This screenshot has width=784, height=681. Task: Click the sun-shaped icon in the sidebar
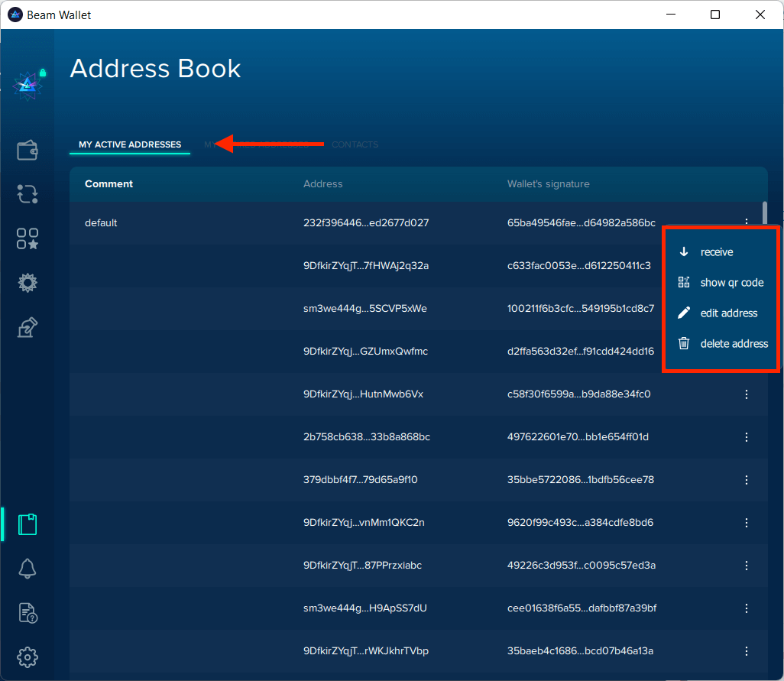pos(28,284)
